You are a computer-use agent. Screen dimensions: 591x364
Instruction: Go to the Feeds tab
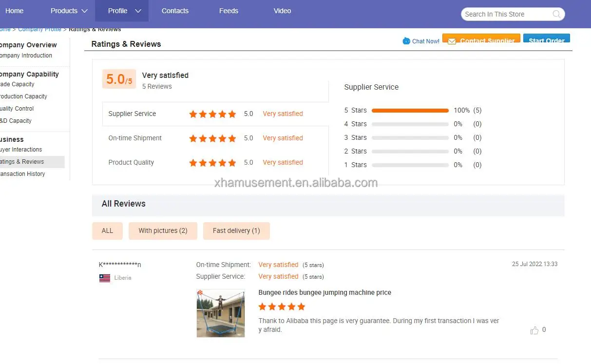(x=229, y=11)
